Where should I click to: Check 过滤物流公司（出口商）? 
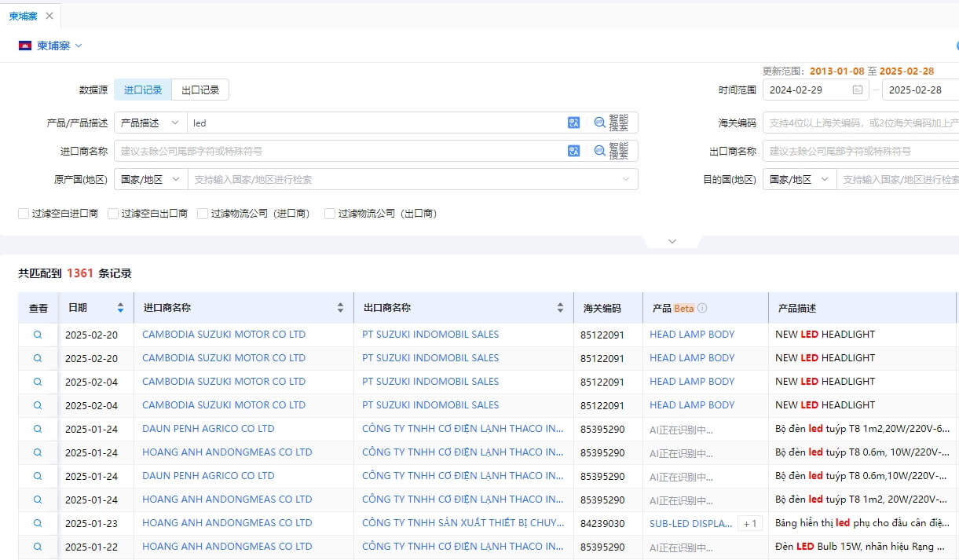[x=330, y=213]
